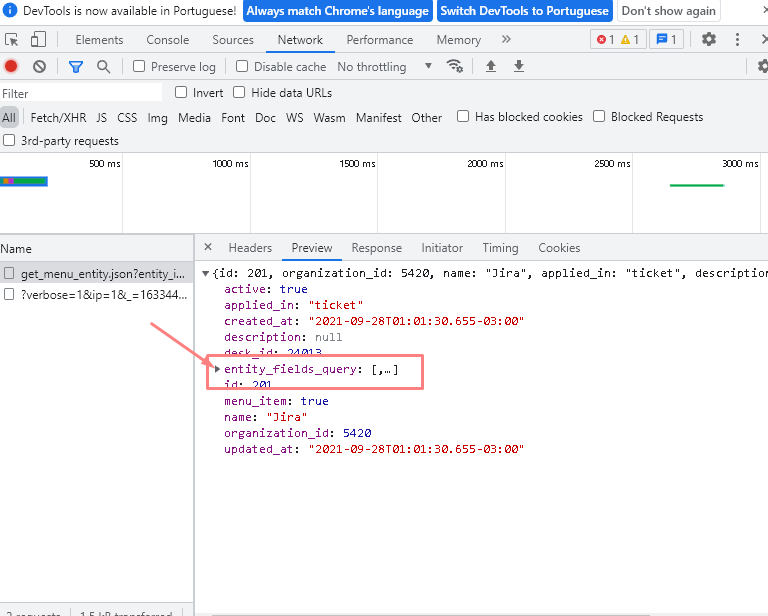Expand the entity_fields_query array
The width and height of the screenshot is (768, 616).
pyautogui.click(x=217, y=369)
